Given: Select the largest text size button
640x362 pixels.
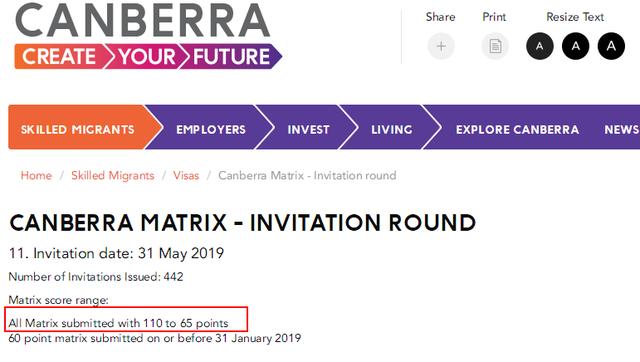Looking at the screenshot, I should (611, 46).
